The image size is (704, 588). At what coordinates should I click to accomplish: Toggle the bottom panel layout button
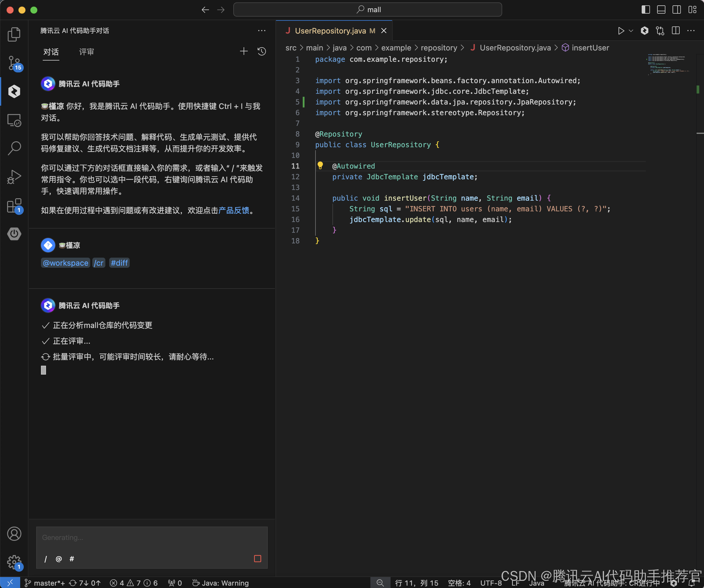point(661,10)
